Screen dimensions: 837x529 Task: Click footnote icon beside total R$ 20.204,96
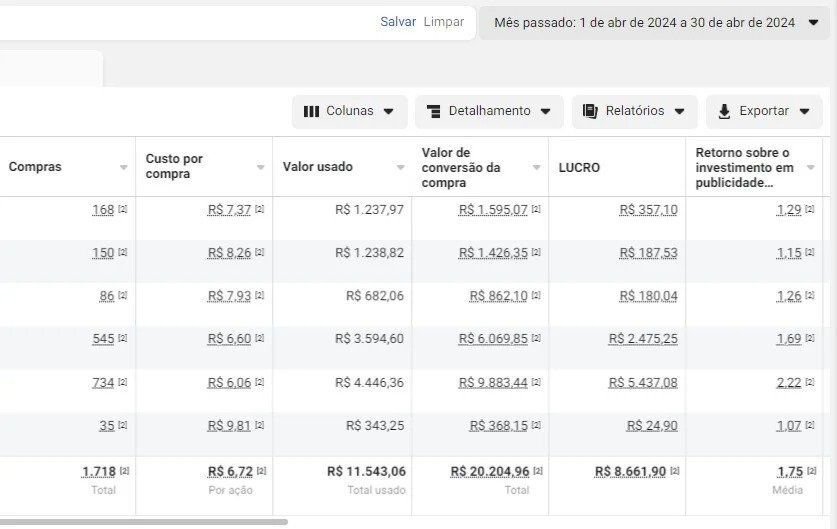pos(537,471)
